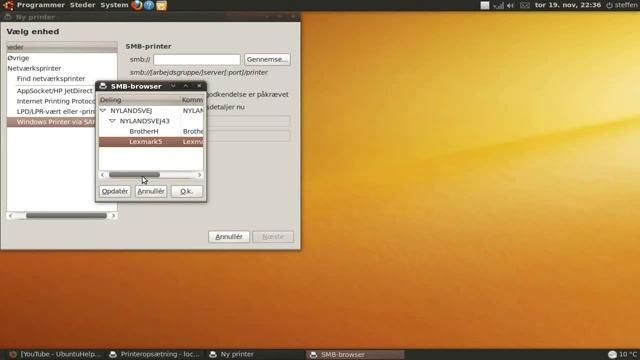This screenshot has width=640, height=360.
Task: Click the square applet icon in tray
Action: tap(484, 5)
